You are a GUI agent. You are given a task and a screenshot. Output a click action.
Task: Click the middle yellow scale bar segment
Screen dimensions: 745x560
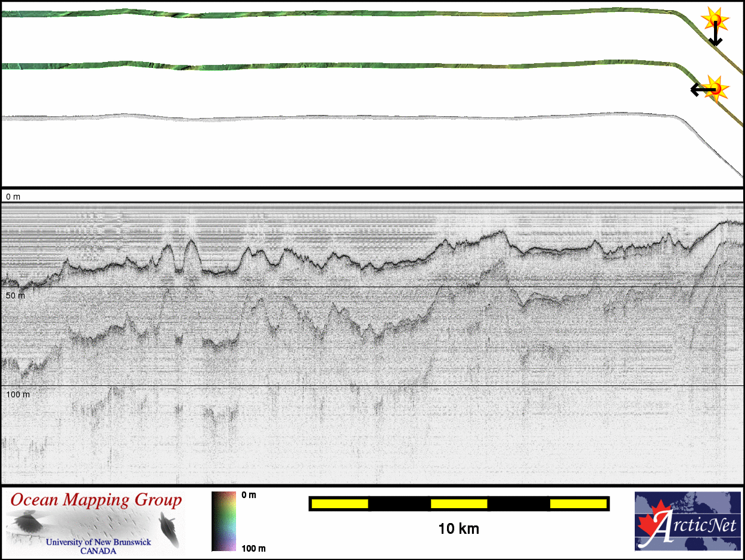(x=458, y=504)
